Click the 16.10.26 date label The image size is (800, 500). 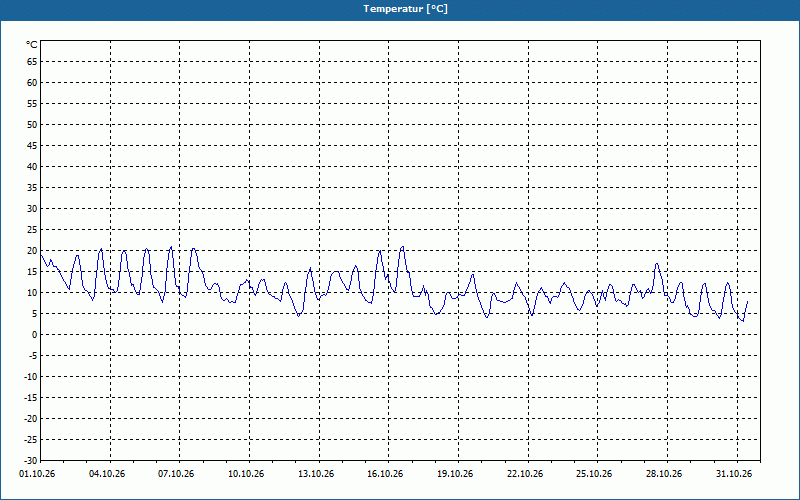click(x=385, y=474)
